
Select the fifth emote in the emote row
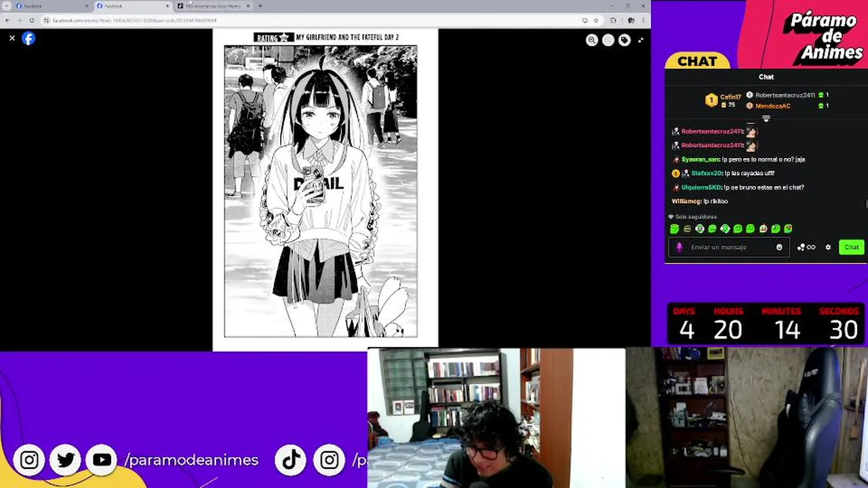[725, 229]
